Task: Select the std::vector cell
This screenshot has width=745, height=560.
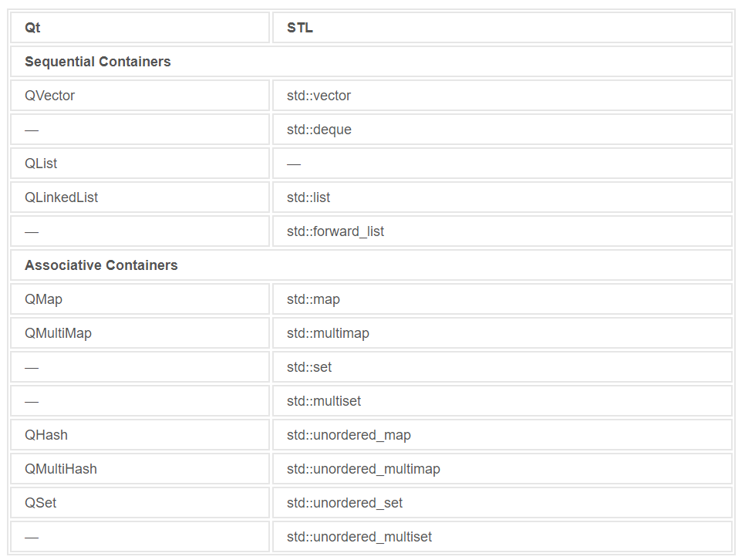Action: (319, 96)
